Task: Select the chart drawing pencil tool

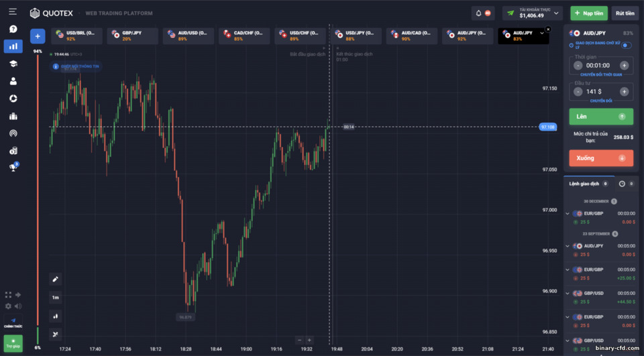Action: coord(56,279)
